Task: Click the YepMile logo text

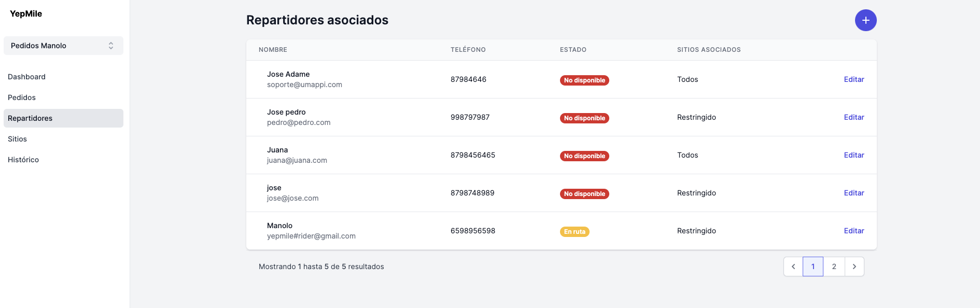Action: [x=26, y=14]
